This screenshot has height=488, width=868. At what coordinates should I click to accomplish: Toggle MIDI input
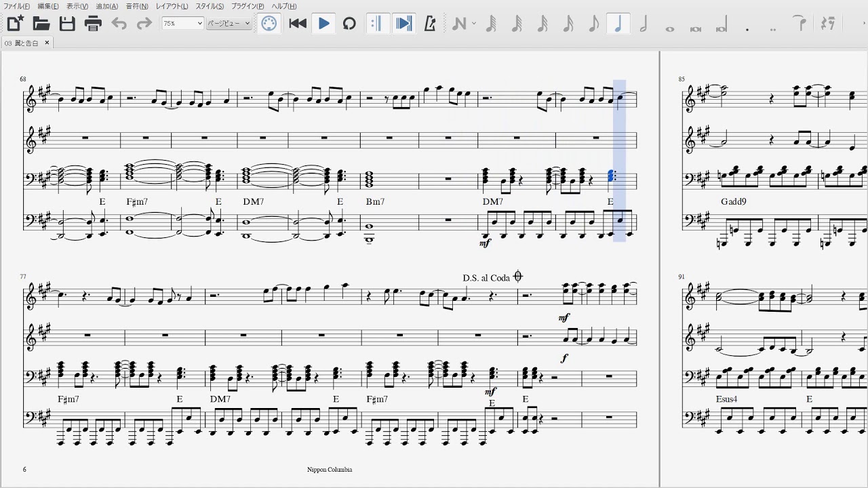(269, 24)
